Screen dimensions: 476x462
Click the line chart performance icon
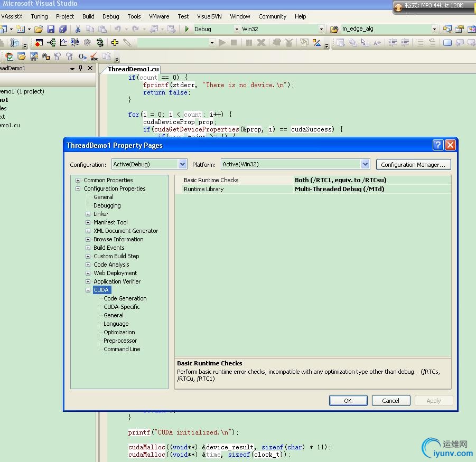63,43
